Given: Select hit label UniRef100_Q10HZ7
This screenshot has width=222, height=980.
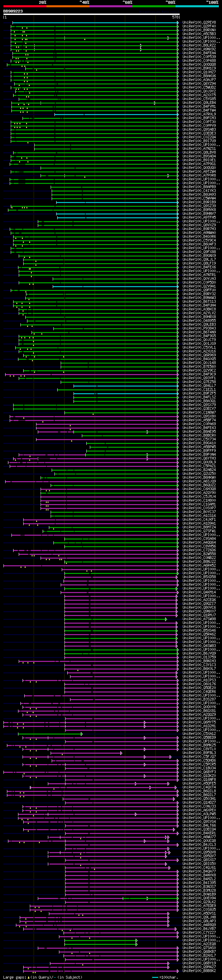Looking at the screenshot, I should click(x=199, y=72).
